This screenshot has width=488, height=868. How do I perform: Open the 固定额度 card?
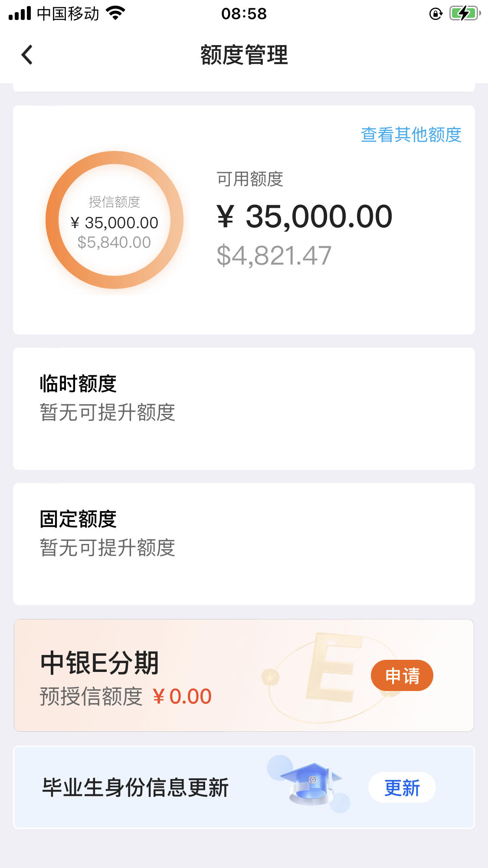click(x=244, y=544)
